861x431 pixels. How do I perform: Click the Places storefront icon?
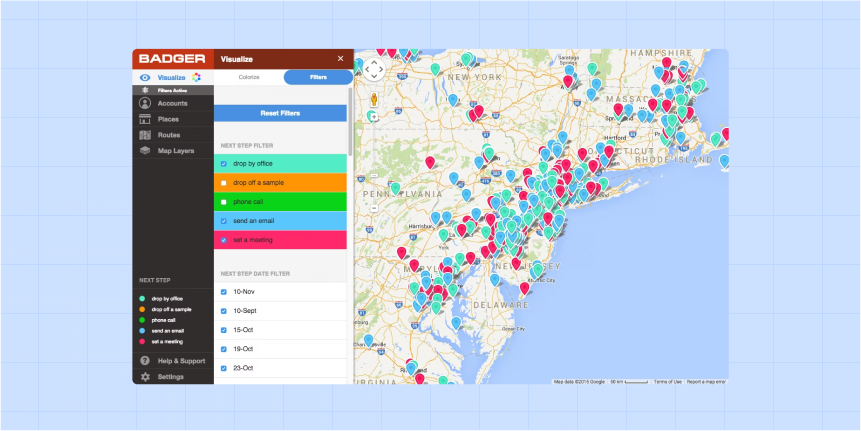point(145,119)
